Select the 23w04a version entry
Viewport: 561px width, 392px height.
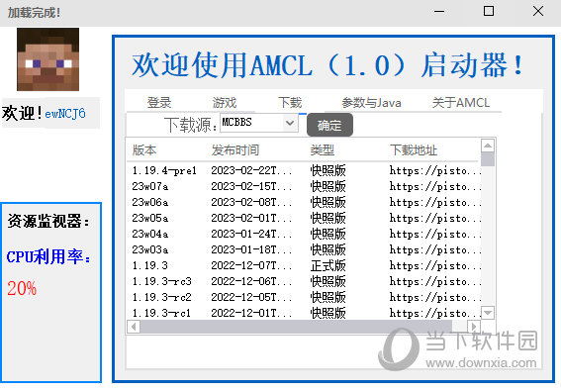(x=304, y=234)
